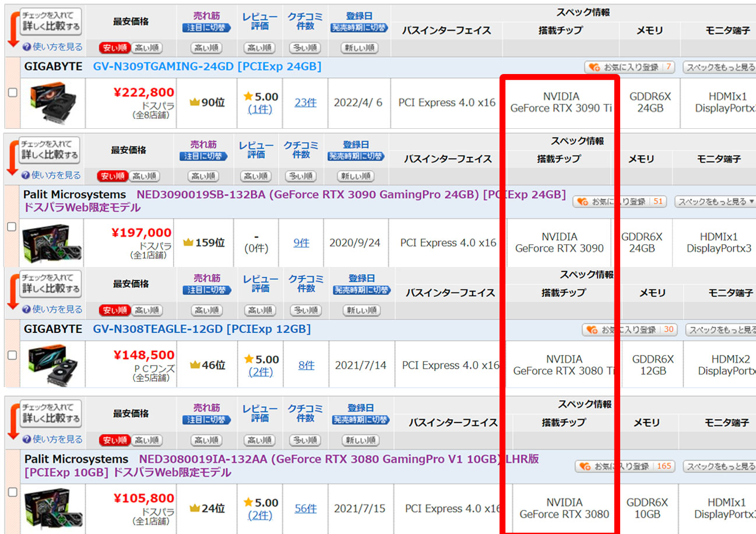756x534 pixels.
Task: Expand スペックをもっと見る for Palit NED3090019SB-132BA
Action: coord(715,202)
